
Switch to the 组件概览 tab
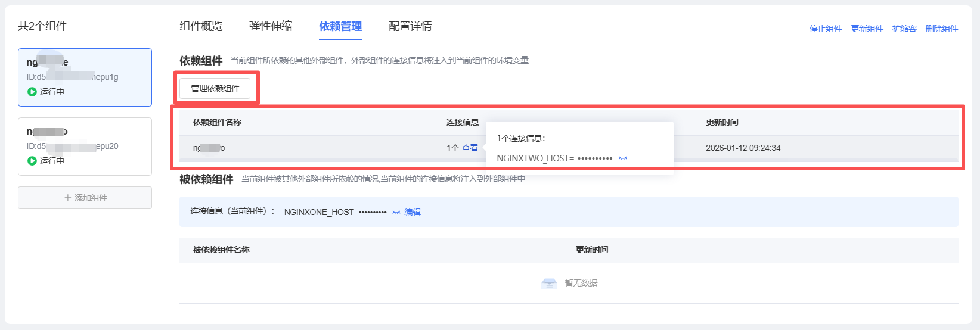(x=201, y=26)
